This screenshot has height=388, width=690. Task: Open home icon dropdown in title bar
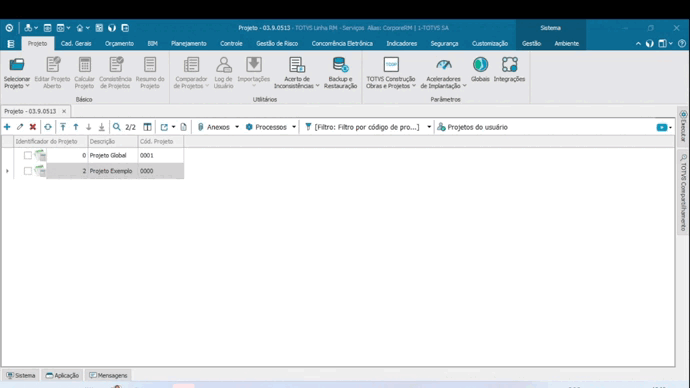tap(88, 28)
